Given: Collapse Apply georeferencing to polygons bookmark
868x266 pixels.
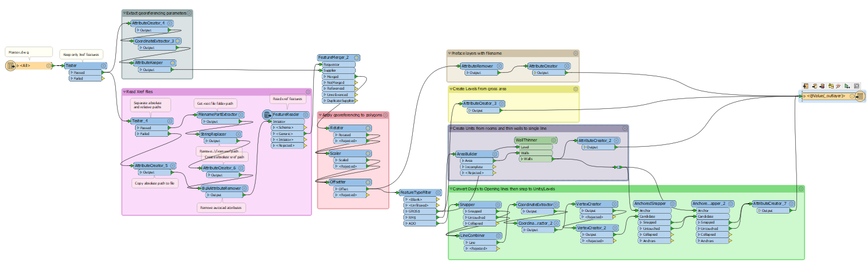Looking at the screenshot, I should pos(320,115).
